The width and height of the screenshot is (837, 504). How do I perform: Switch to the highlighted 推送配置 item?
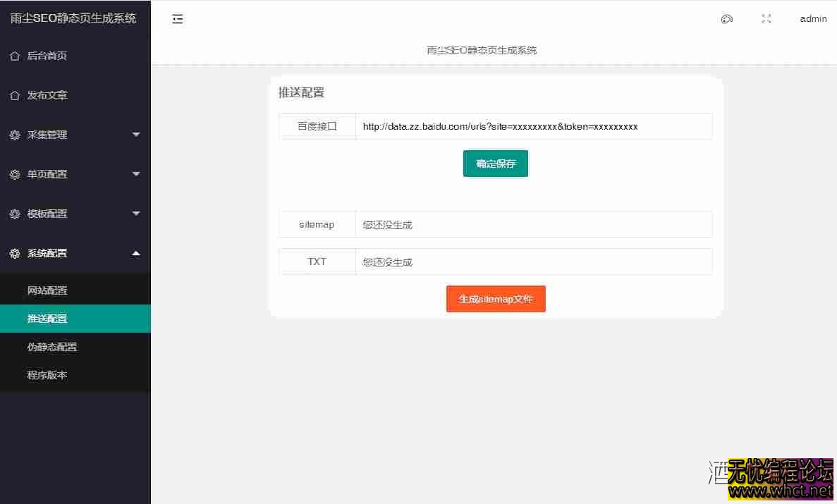(x=47, y=318)
